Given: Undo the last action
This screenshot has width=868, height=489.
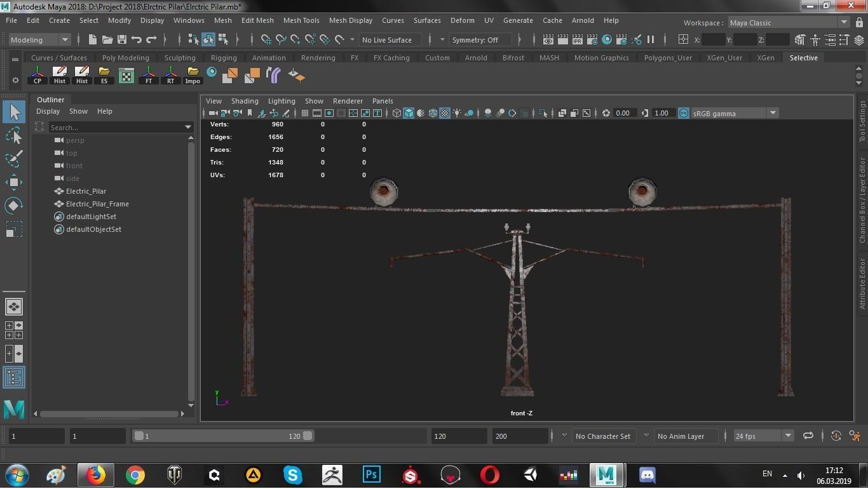Looking at the screenshot, I should (137, 39).
